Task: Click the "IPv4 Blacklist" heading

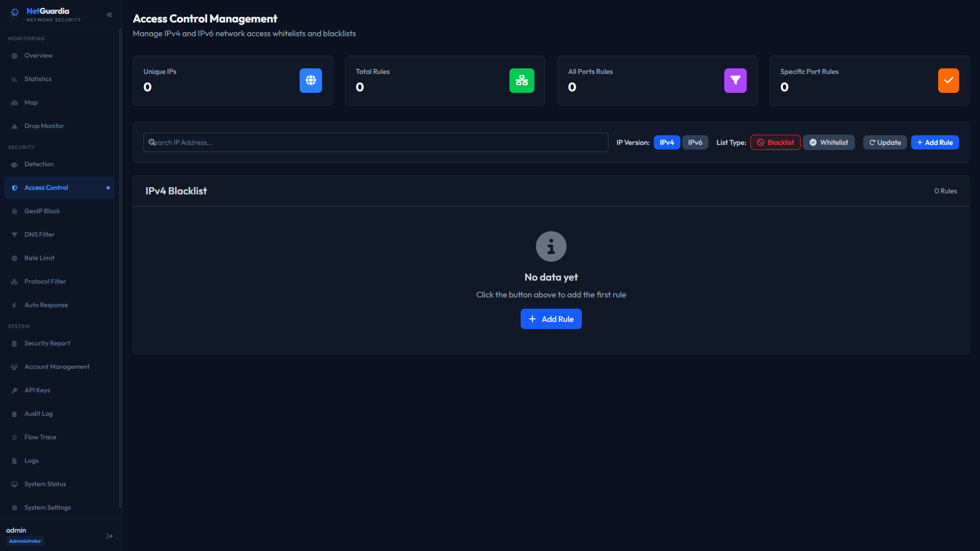Action: [176, 191]
